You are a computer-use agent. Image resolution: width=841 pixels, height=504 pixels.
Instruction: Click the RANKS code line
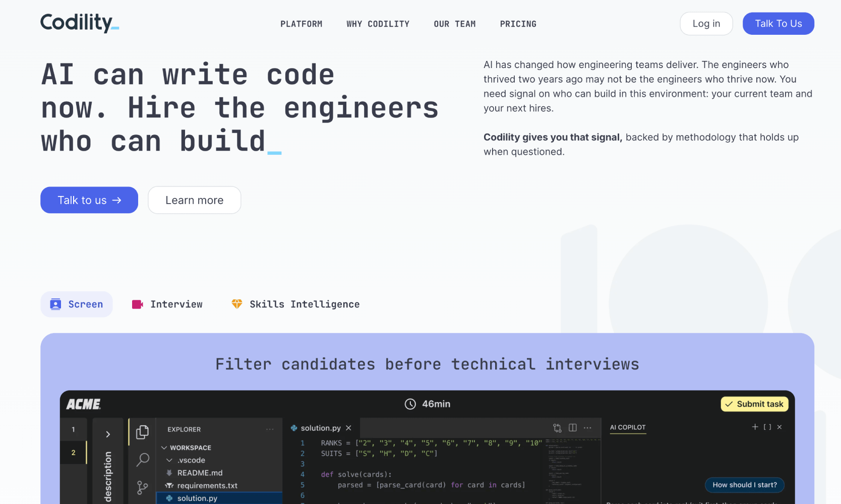pos(432,443)
